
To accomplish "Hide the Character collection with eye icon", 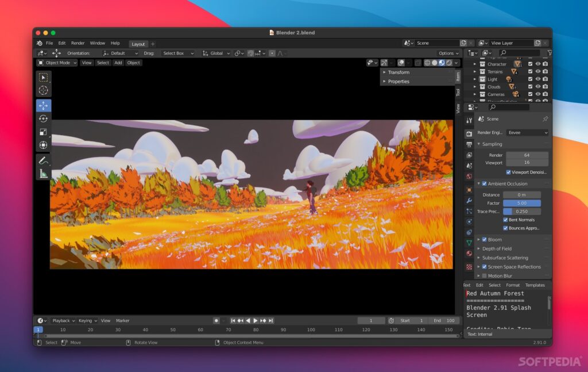I will click(x=537, y=64).
